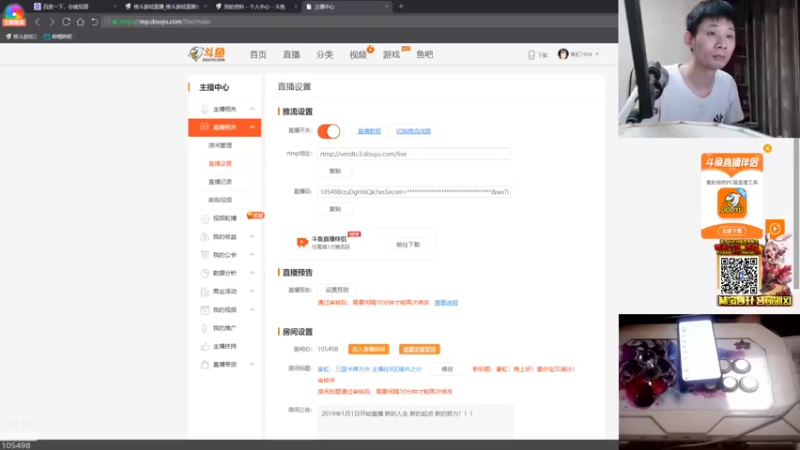Open 鱼吧 in the top navigation
Screen dimensions: 800x450
[424, 55]
